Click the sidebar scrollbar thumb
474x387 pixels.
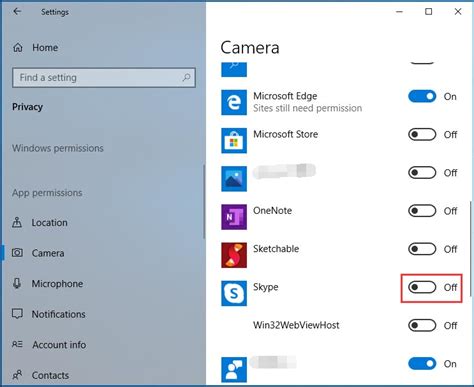click(x=204, y=202)
